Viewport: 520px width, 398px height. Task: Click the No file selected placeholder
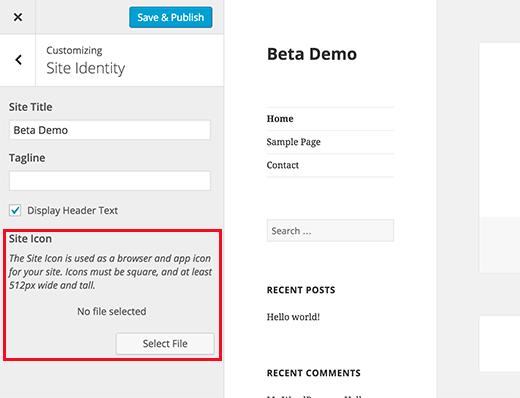(x=112, y=311)
